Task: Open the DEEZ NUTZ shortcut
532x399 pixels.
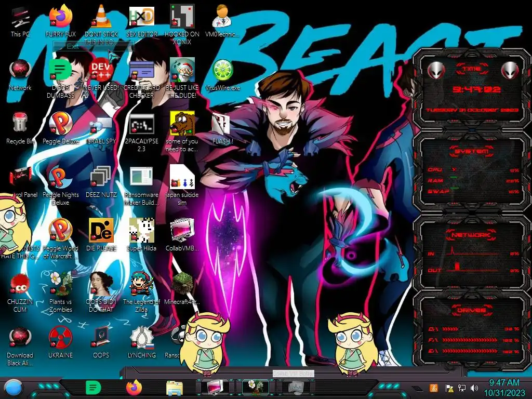Action: pyautogui.click(x=101, y=182)
